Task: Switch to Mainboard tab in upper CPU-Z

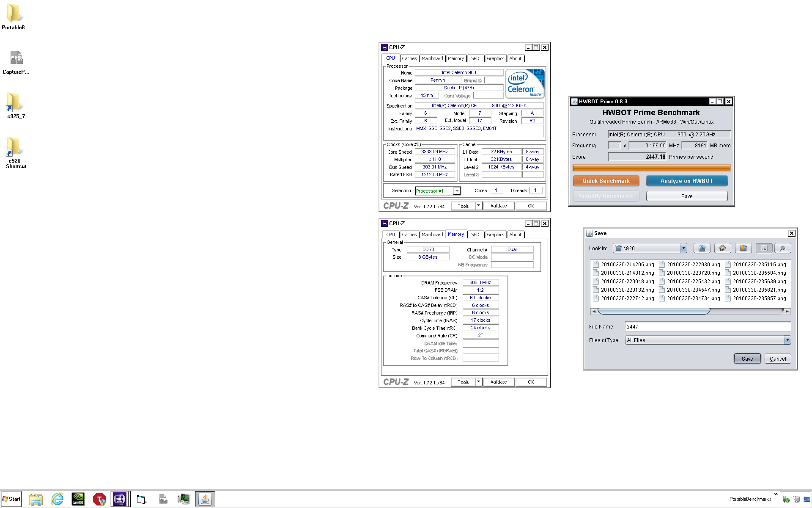Action: (x=432, y=58)
